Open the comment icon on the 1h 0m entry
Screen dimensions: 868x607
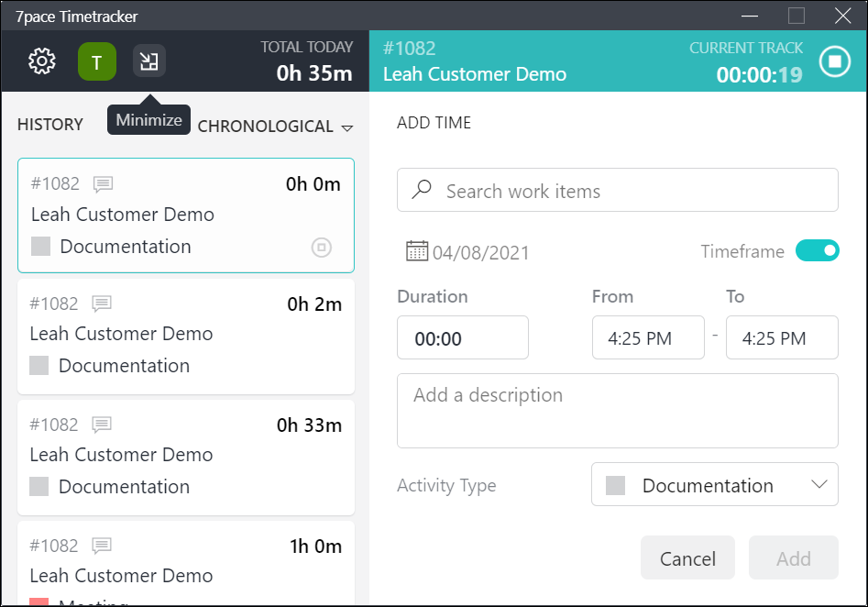click(102, 546)
